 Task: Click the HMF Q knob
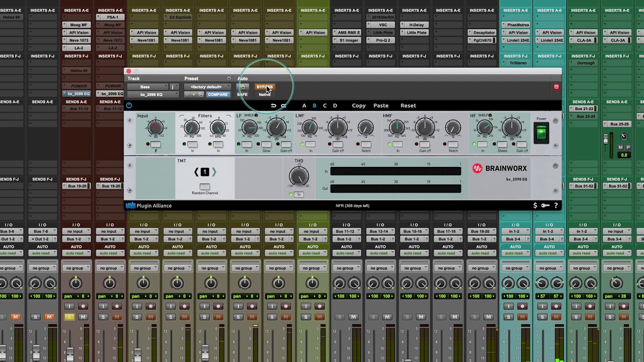coord(453,128)
